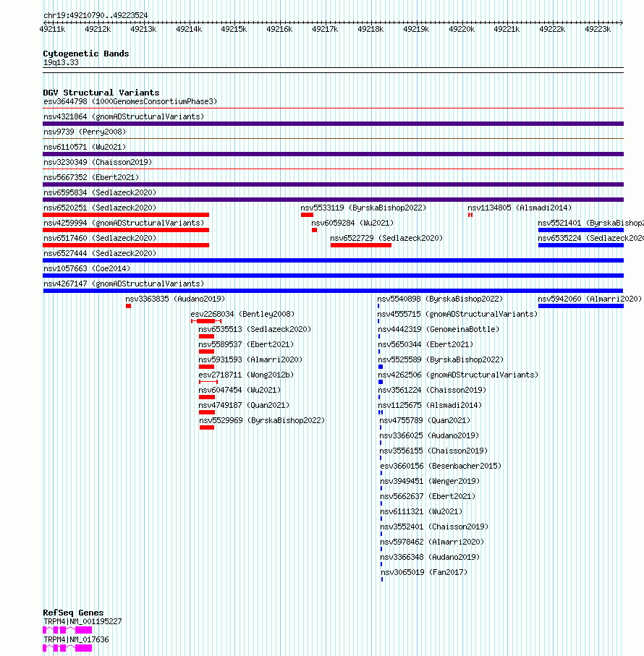Select the nsv3366348 (Audano2019) label
The height and width of the screenshot is (656, 644).
coord(430,557)
